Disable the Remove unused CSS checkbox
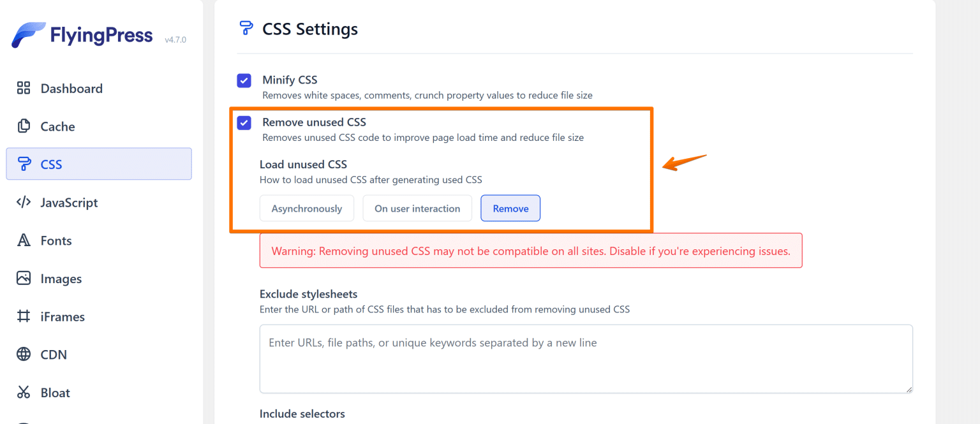The image size is (980, 424). [244, 122]
